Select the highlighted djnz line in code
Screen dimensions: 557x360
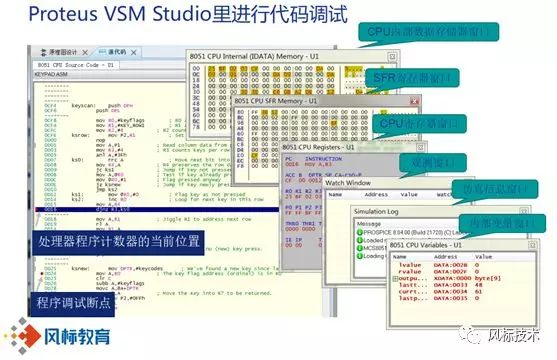[x=157, y=210]
